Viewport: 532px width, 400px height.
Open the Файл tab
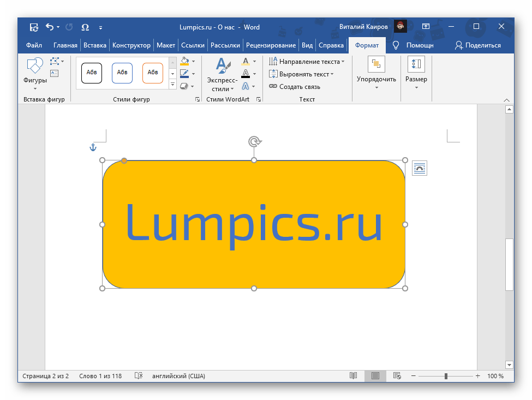34,45
